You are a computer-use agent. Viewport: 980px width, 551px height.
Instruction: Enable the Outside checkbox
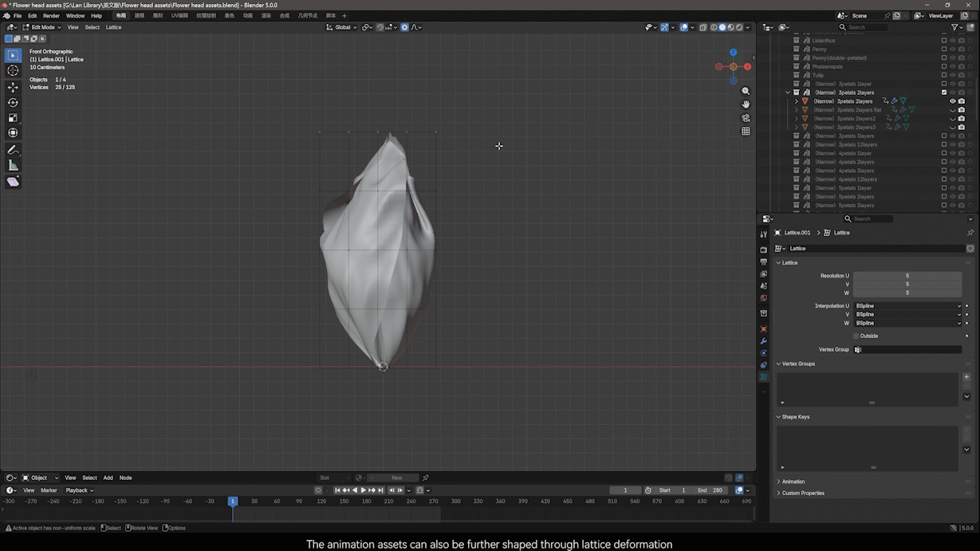point(856,337)
